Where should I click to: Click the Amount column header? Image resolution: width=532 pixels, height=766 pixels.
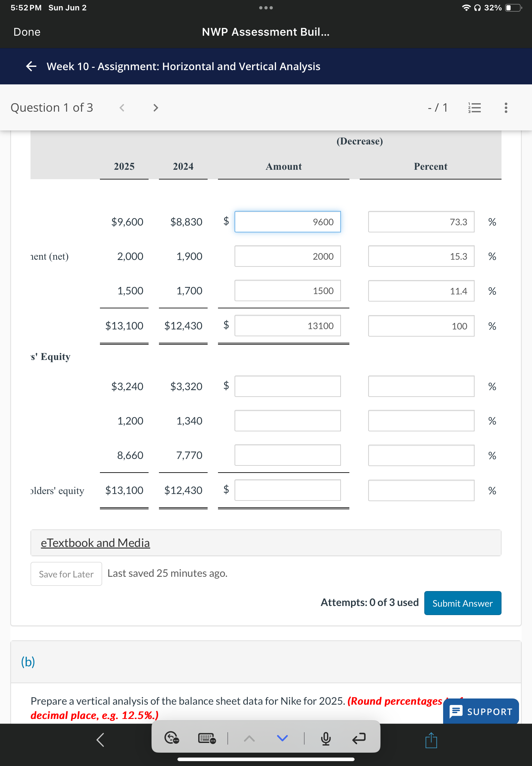pyautogui.click(x=283, y=167)
